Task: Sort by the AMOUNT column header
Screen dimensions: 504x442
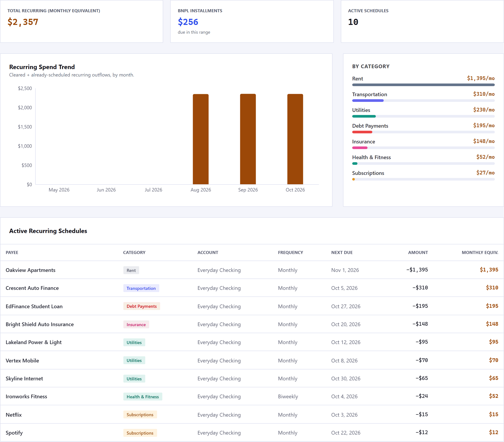Action: tap(418, 252)
